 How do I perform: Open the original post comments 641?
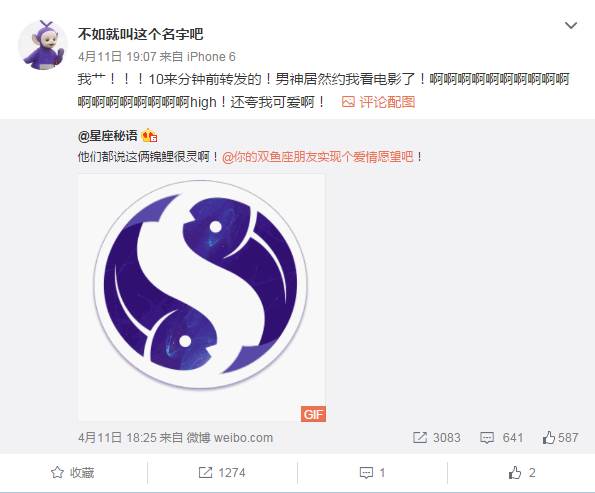point(501,438)
